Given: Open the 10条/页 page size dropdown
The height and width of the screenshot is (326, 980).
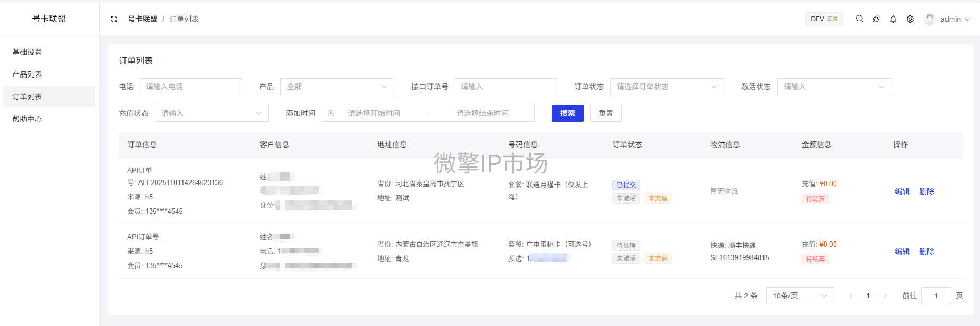Looking at the screenshot, I should (x=800, y=296).
